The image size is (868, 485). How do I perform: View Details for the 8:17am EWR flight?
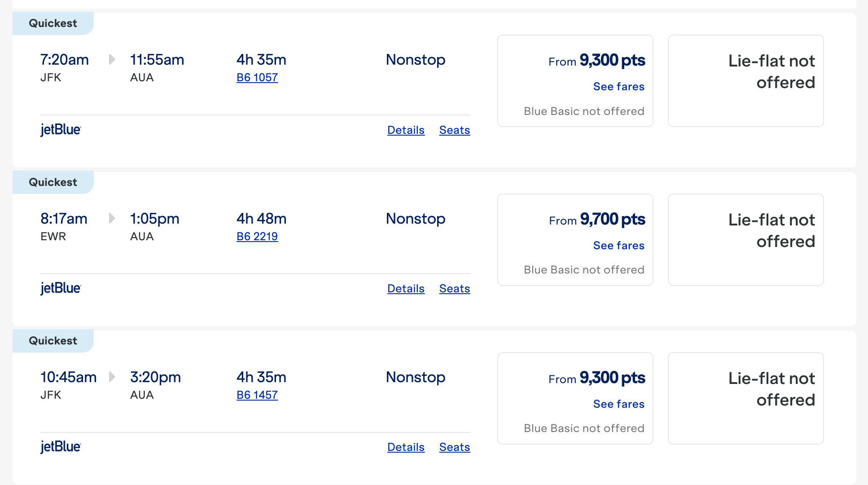point(406,289)
